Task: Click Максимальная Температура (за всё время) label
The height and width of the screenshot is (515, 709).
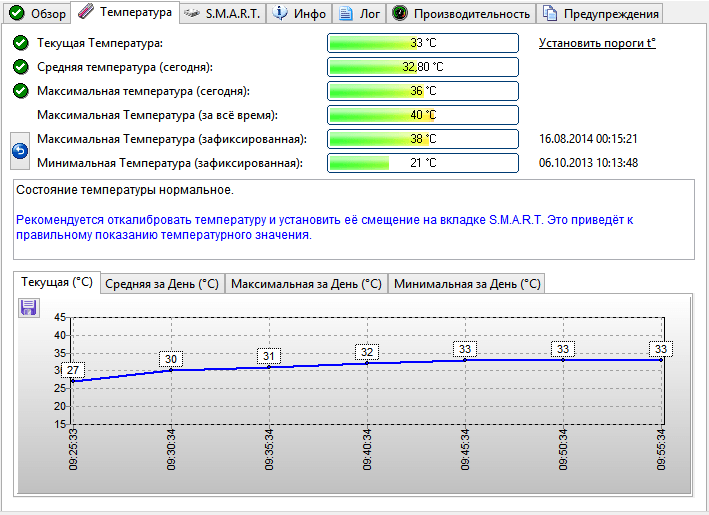Action: pos(157,115)
